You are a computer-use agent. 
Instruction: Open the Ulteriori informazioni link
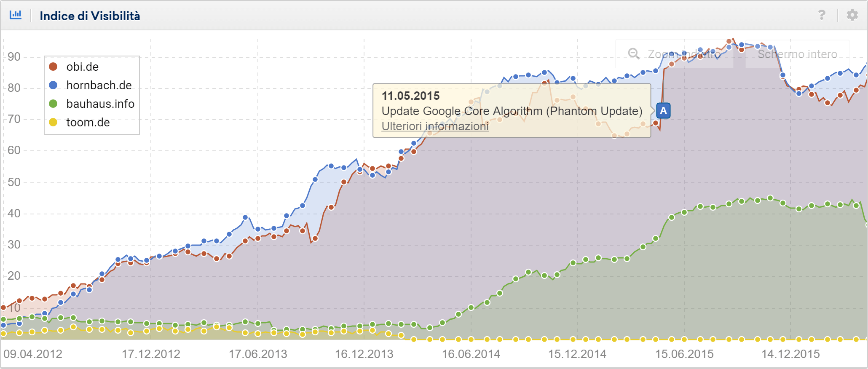click(x=435, y=126)
